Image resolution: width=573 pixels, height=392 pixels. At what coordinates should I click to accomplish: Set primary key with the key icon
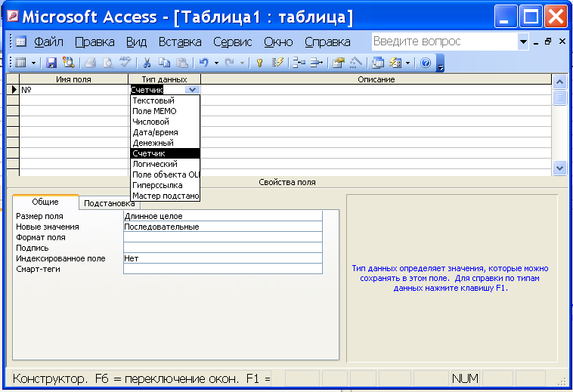click(260, 63)
